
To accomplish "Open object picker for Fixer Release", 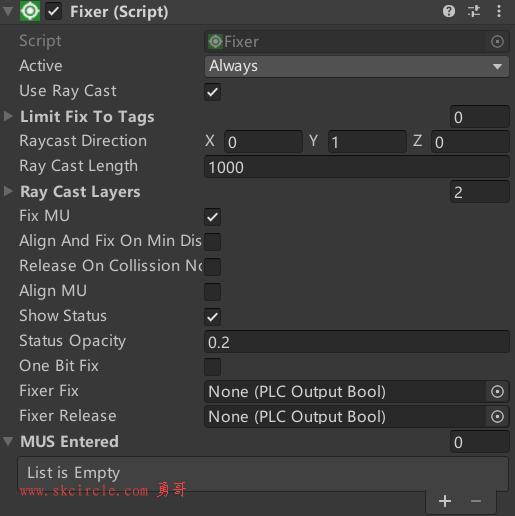I will [x=497, y=417].
